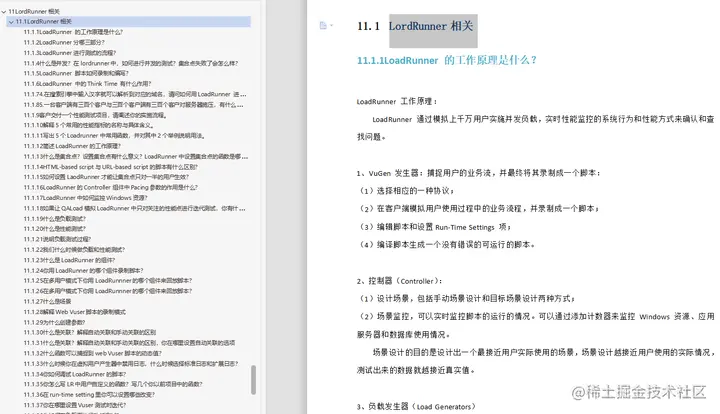Click the '1、VuGen 发生器' paragraph
Image resolution: width=720 pixels, height=414 pixels.
(478, 173)
